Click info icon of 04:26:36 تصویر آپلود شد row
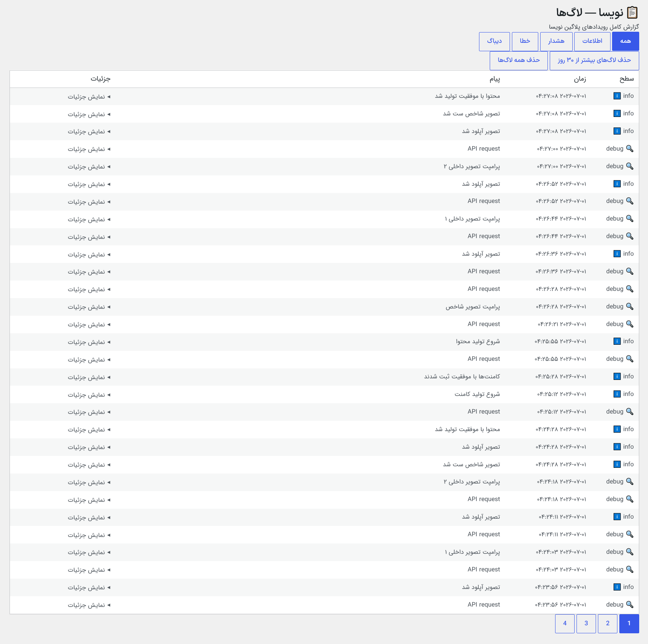Image resolution: width=648 pixels, height=644 pixels. click(x=617, y=254)
